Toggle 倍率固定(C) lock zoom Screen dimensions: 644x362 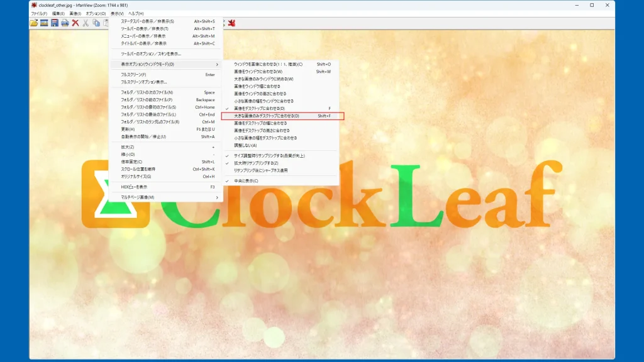166,162
